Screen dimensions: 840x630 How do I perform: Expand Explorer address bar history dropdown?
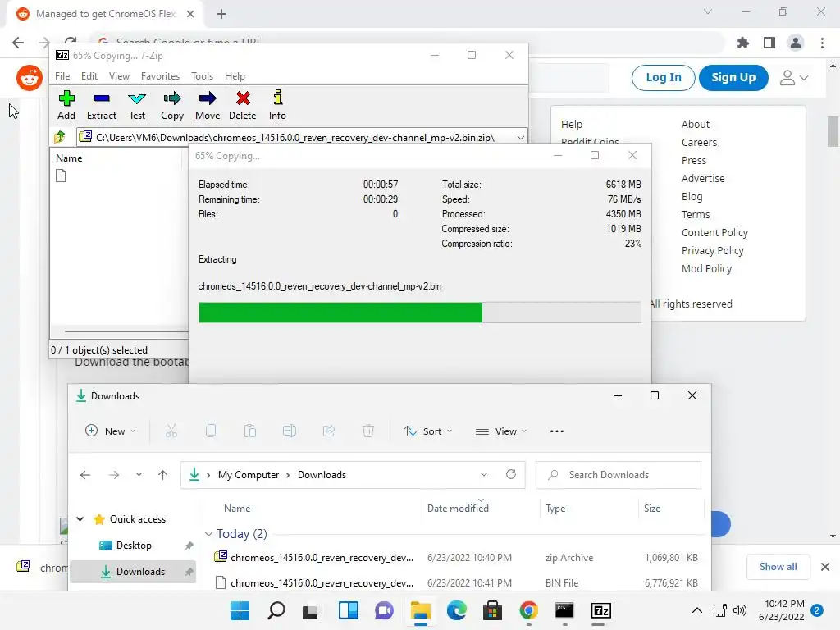tap(484, 475)
